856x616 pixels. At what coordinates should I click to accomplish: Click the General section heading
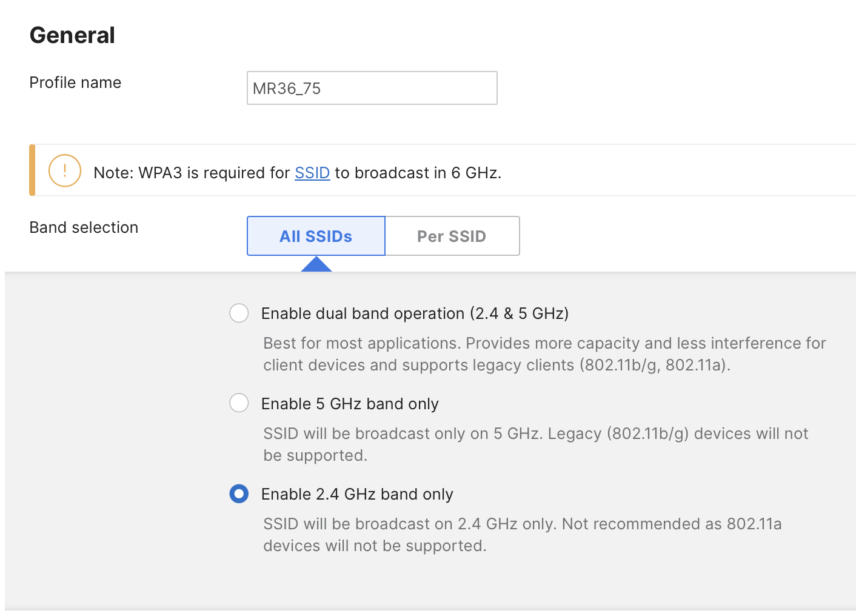point(72,35)
